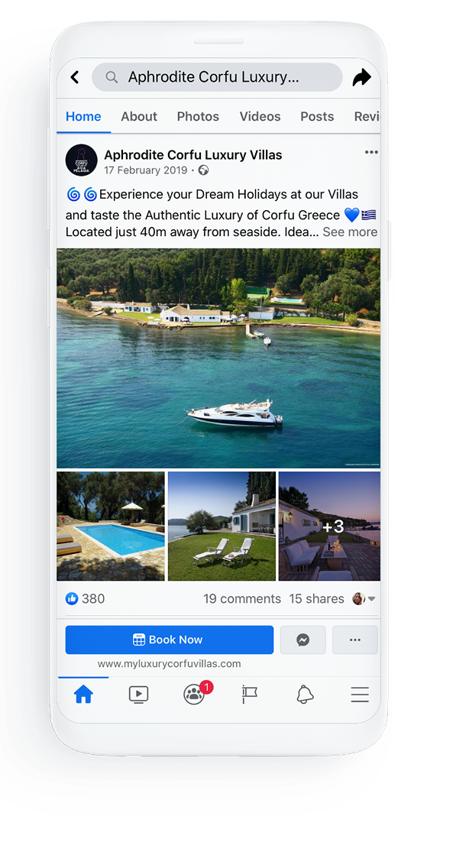Switch to the About tab

click(139, 116)
